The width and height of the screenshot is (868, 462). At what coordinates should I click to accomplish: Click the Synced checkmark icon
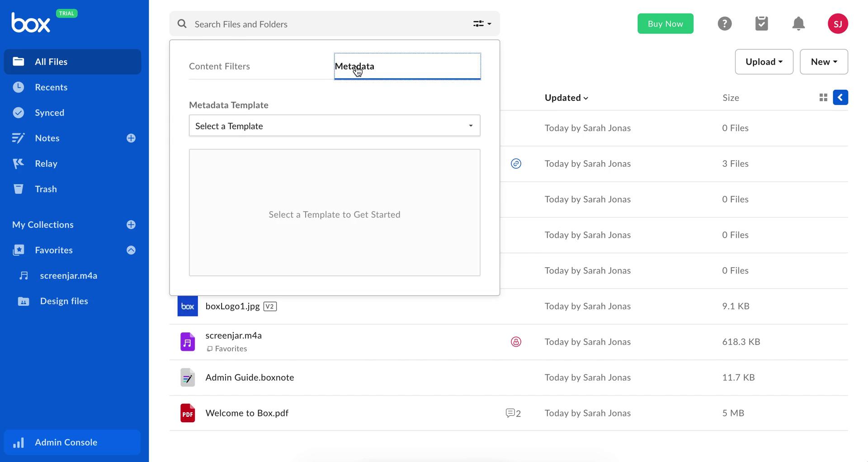pos(19,113)
